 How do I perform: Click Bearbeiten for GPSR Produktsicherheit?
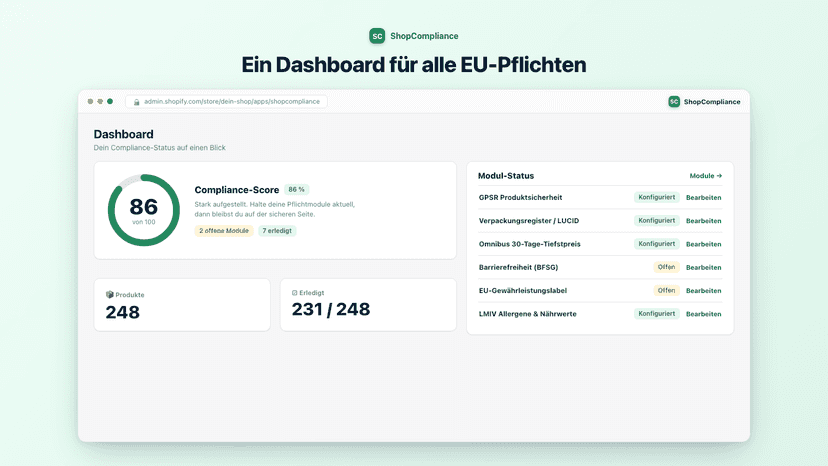point(703,198)
